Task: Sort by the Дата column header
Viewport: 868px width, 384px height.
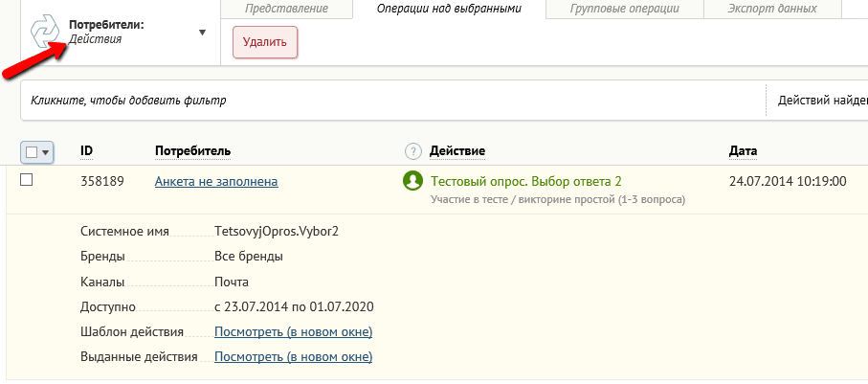Action: pyautogui.click(x=743, y=151)
